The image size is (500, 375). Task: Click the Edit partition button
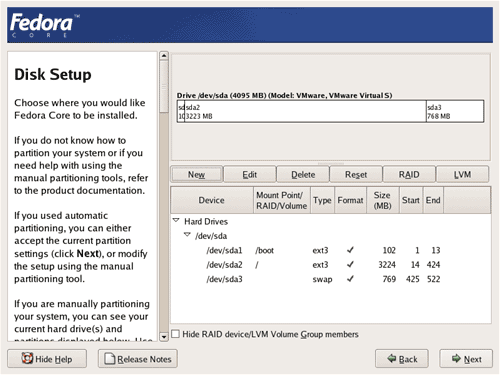250,174
